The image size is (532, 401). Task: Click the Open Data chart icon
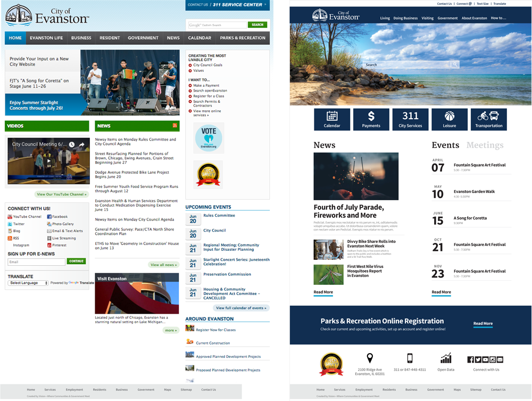tap(446, 358)
